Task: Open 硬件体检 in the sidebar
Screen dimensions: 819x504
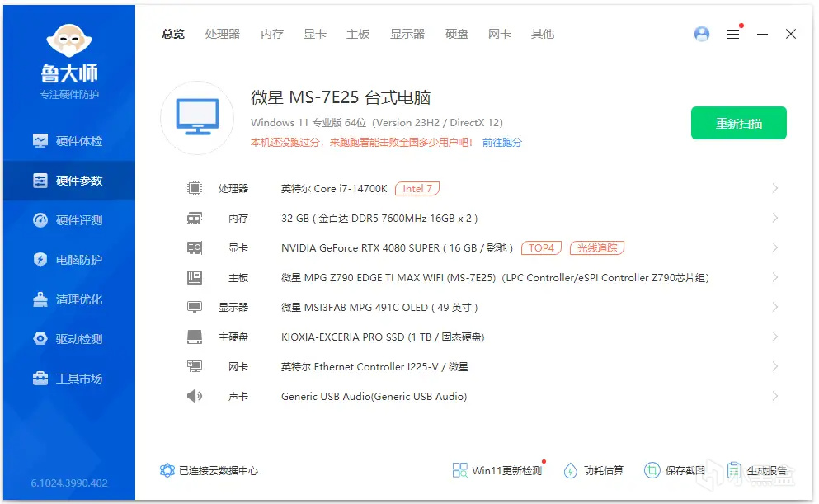Action: point(69,141)
